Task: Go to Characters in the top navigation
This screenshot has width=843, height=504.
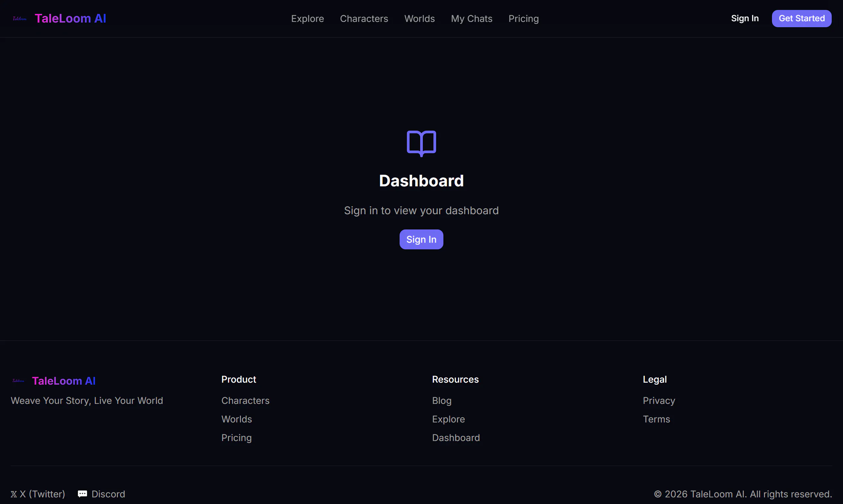Action: pos(364,19)
